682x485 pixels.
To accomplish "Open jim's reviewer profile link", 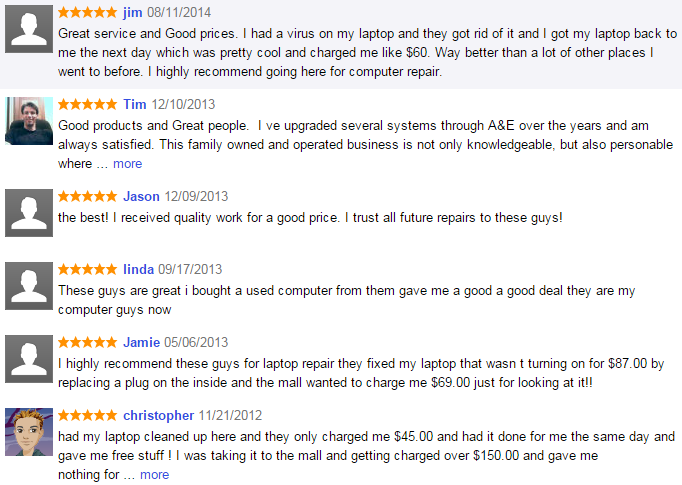I will tap(133, 12).
